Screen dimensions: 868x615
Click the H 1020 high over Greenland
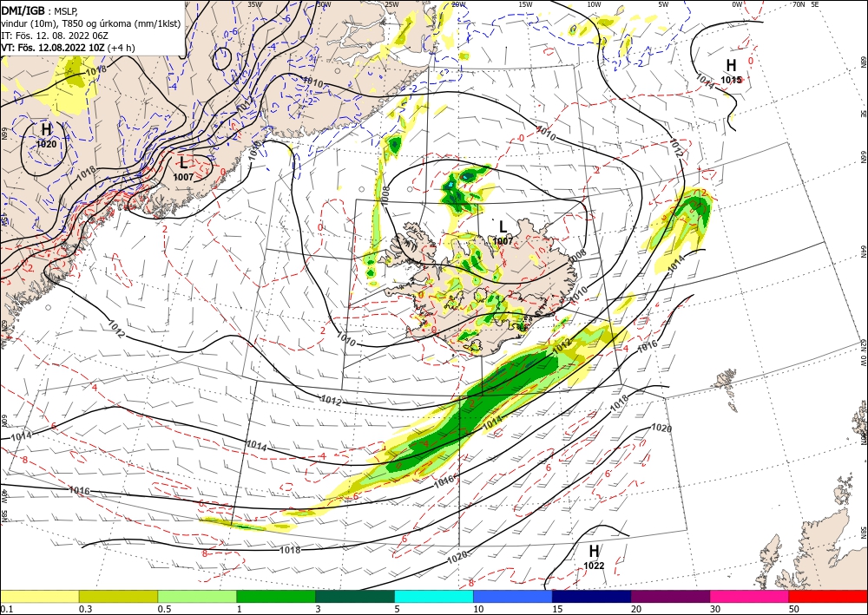47,135
